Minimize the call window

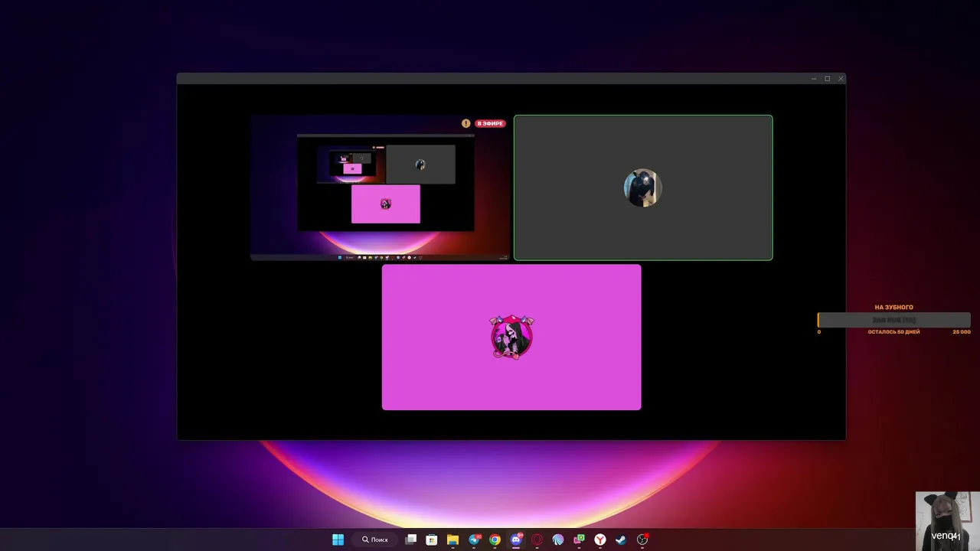pyautogui.click(x=814, y=79)
